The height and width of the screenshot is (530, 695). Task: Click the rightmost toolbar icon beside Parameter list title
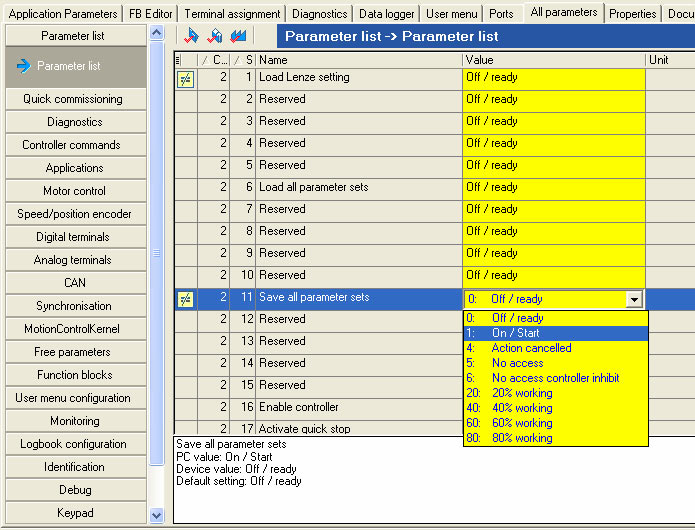click(x=238, y=36)
